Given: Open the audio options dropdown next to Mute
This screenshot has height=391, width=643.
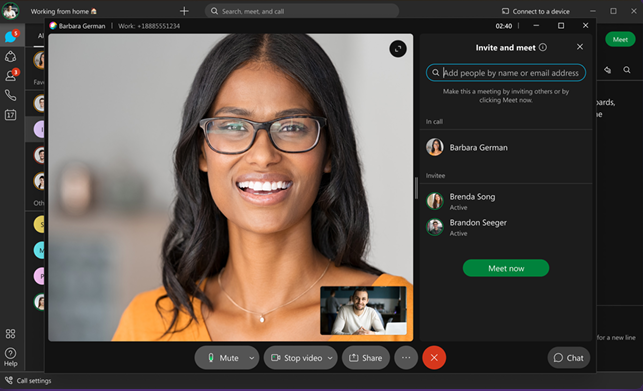Looking at the screenshot, I should coord(252,358).
